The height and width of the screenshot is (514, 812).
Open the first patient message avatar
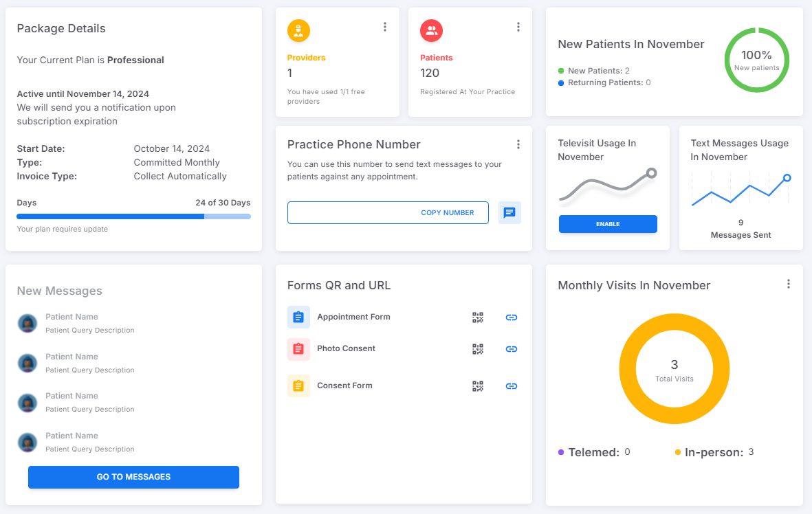[28, 323]
